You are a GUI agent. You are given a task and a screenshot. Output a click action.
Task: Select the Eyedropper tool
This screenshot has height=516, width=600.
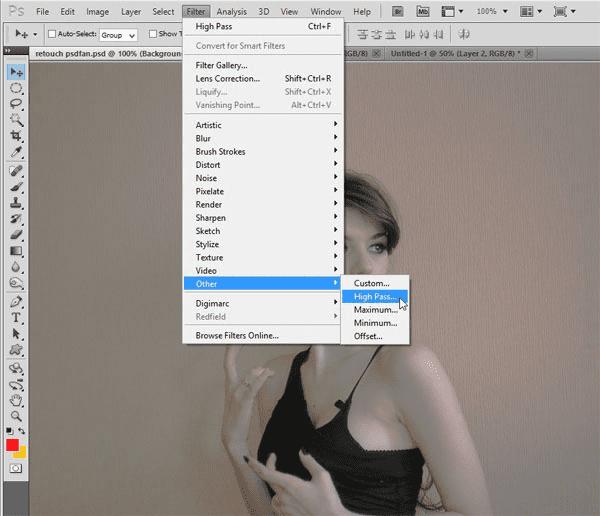(x=16, y=152)
